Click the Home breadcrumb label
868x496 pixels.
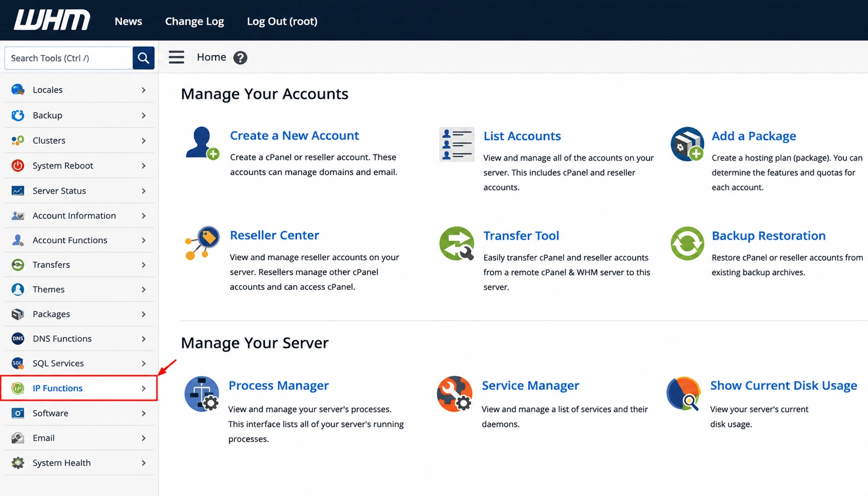point(211,57)
